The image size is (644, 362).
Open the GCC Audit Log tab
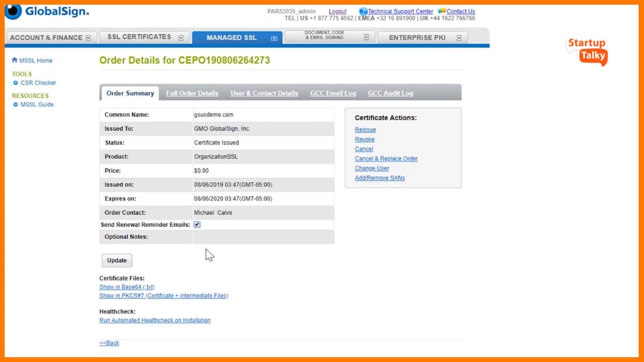click(x=390, y=93)
